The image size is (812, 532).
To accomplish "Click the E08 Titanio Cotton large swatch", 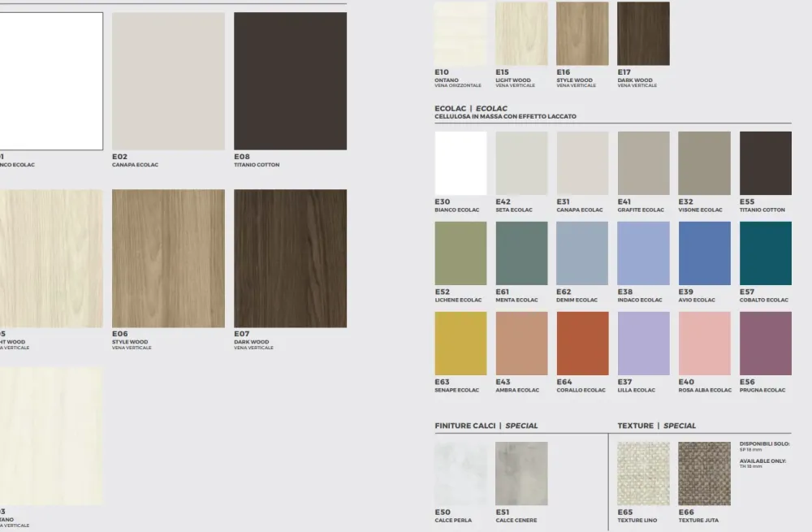I will [290, 81].
